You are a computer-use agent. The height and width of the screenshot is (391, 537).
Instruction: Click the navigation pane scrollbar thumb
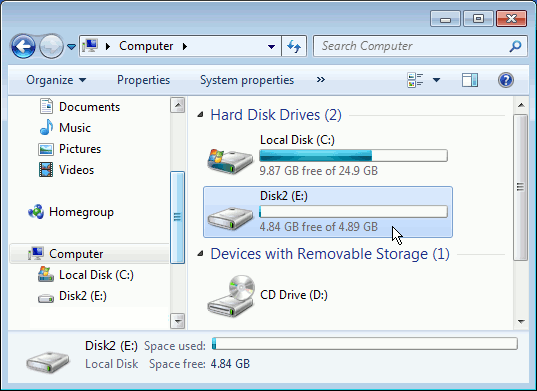(x=177, y=217)
